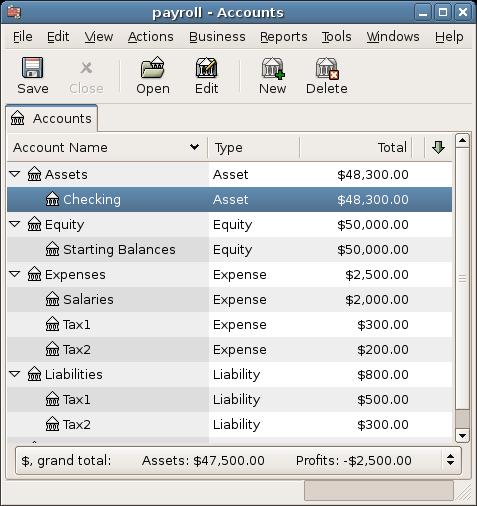This screenshot has width=477, height=506.
Task: Click bank icon beside Liability Tax1
Action: [52, 399]
